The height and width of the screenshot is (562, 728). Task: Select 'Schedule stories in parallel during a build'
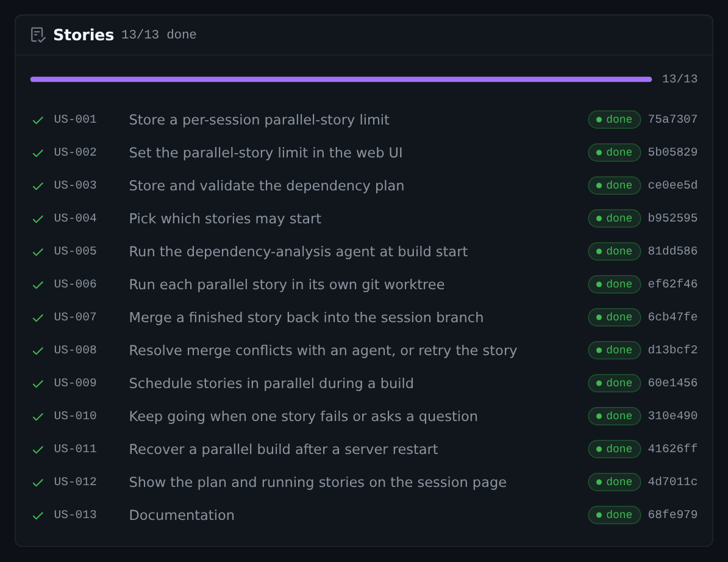pyautogui.click(x=271, y=383)
